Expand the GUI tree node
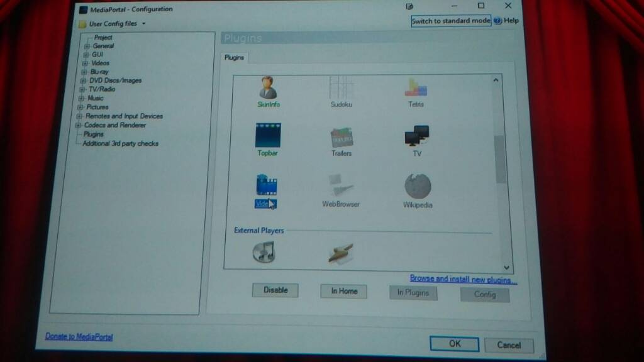The image size is (644, 362). click(86, 55)
